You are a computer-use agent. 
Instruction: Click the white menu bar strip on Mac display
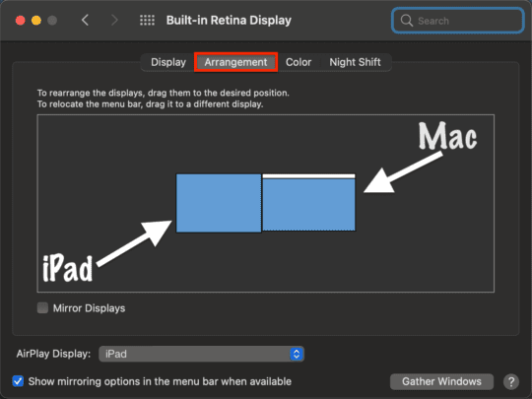tap(308, 176)
